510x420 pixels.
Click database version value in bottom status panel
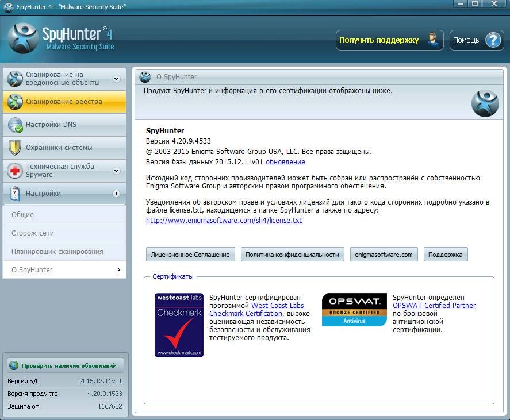(101, 381)
